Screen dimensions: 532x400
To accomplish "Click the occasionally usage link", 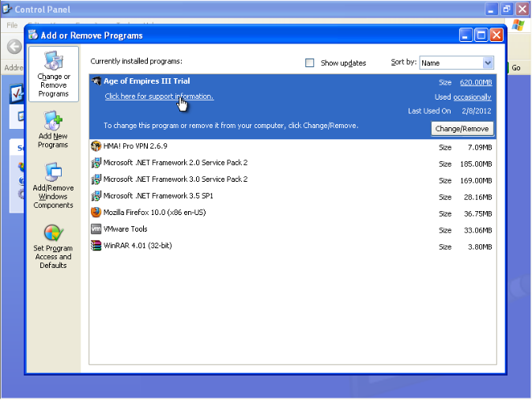I will coord(472,97).
